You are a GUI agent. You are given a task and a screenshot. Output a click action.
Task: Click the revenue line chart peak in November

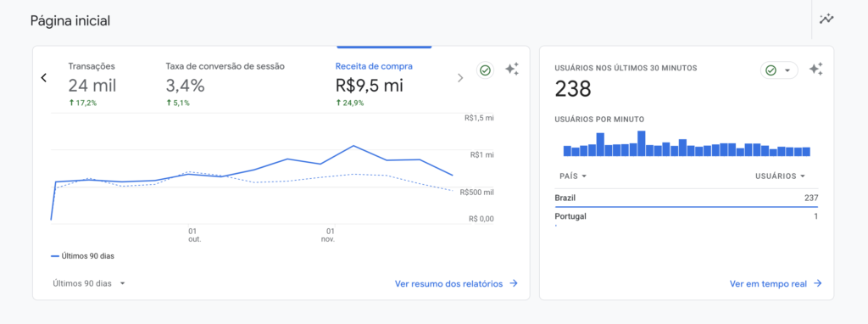pyautogui.click(x=353, y=146)
